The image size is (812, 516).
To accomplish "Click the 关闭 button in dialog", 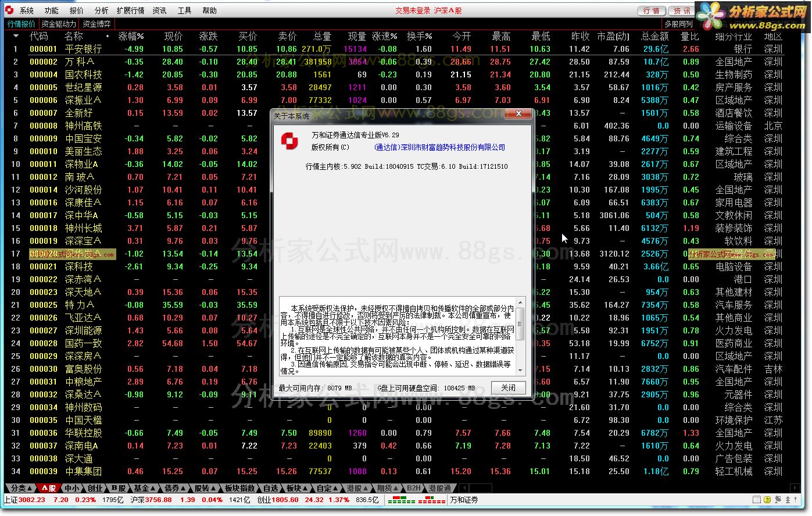I will pos(508,387).
